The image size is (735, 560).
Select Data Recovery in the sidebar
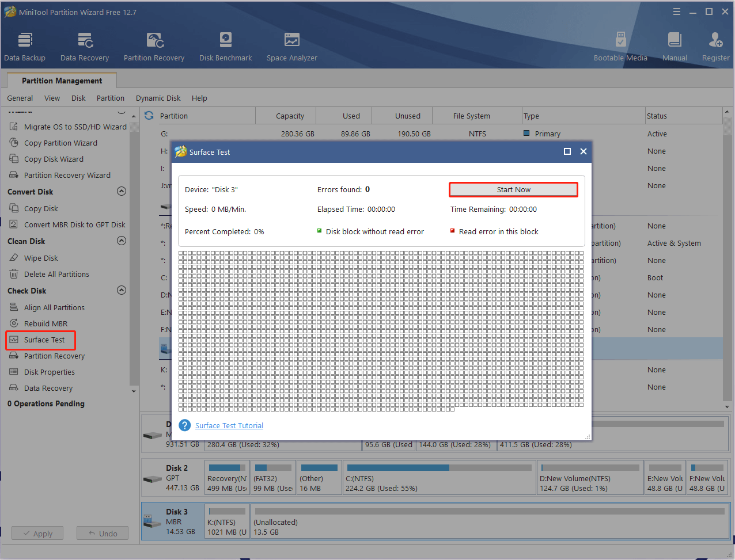tap(41, 388)
